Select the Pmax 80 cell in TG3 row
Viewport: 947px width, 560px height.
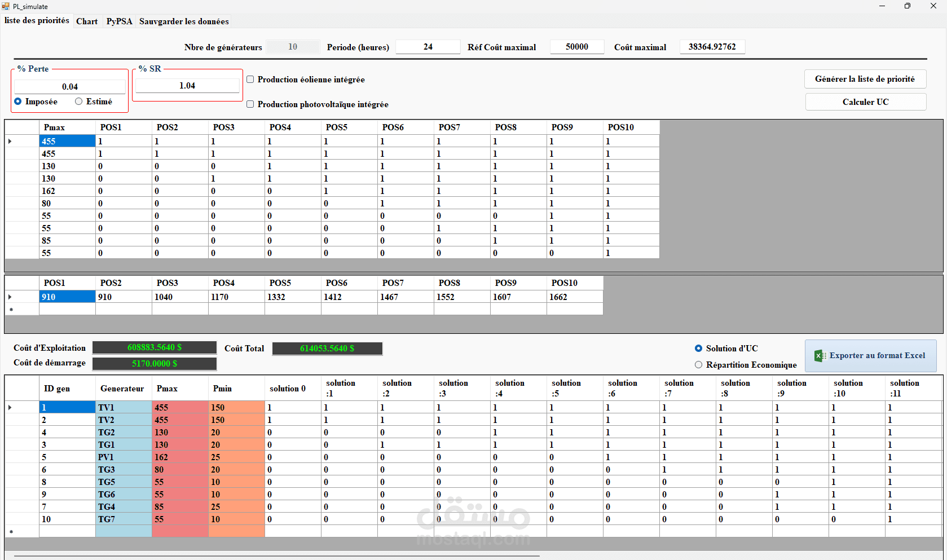click(180, 470)
